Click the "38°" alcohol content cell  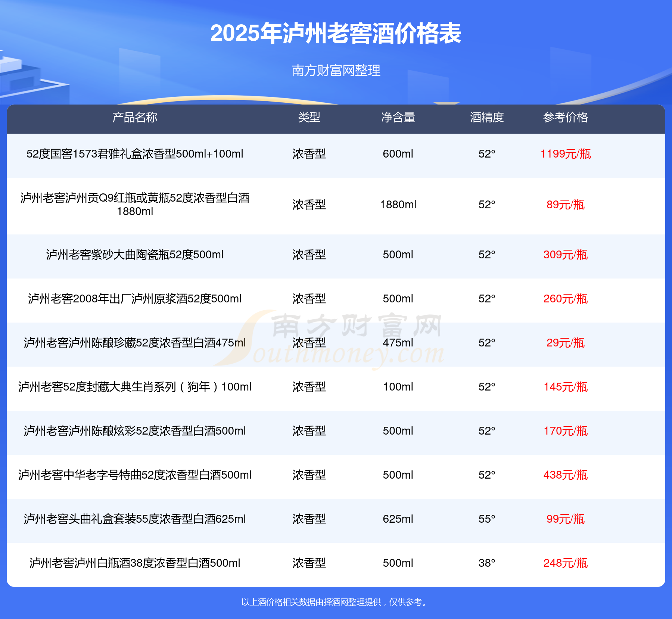487,563
